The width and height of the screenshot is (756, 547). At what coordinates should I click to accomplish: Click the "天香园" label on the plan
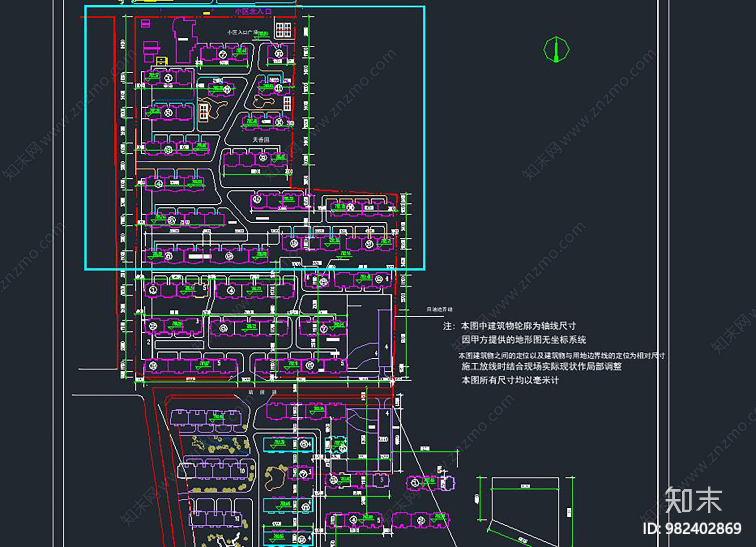pyautogui.click(x=261, y=140)
